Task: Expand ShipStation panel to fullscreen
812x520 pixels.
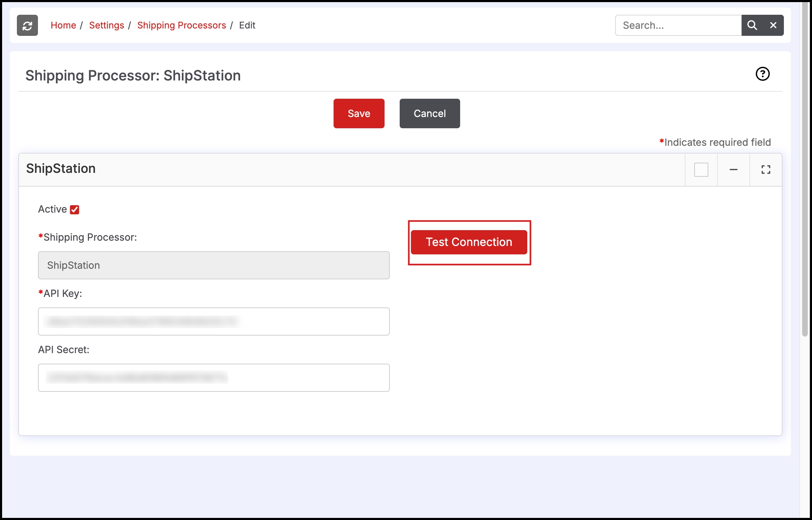Action: point(766,170)
